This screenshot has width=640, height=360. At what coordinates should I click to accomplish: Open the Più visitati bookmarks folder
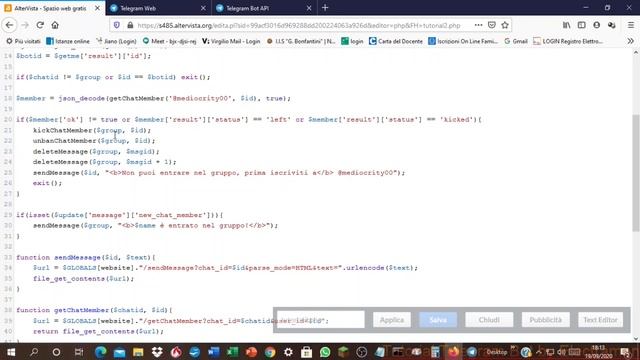[x=24, y=41]
